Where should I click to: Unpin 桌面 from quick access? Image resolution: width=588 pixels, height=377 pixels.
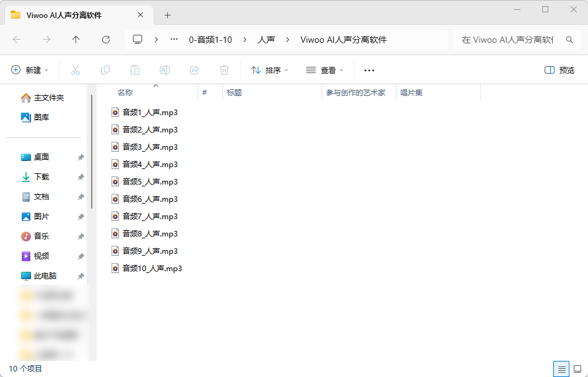(81, 157)
